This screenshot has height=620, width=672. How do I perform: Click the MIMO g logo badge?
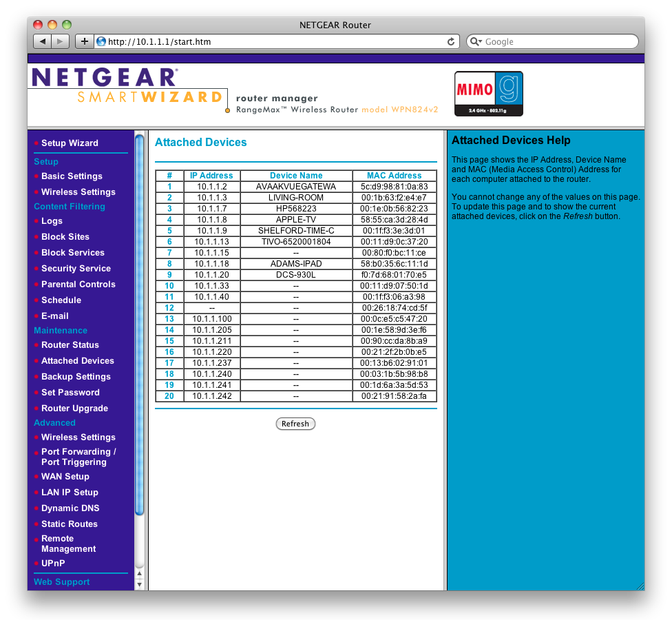click(488, 94)
